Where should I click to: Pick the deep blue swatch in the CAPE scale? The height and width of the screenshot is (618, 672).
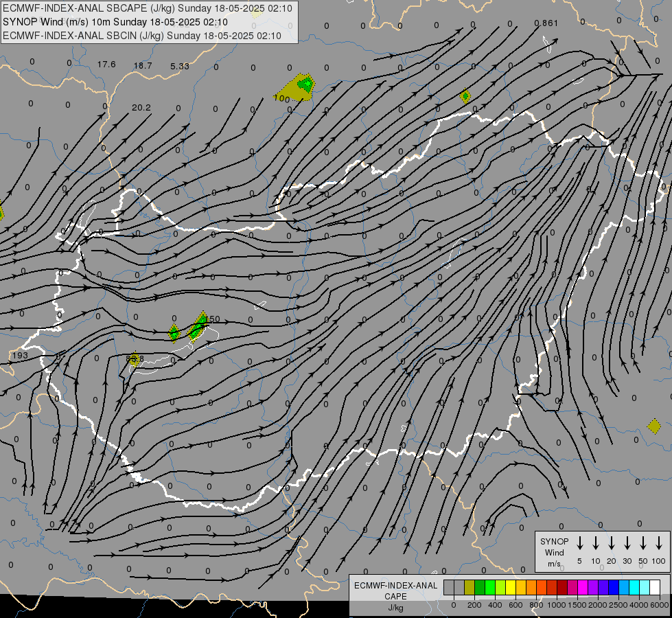613,587
